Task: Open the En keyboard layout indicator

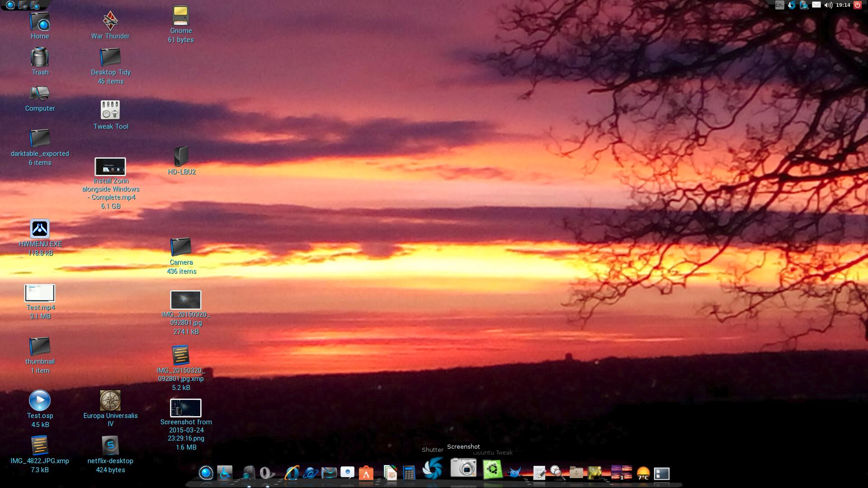Action: coord(779,5)
